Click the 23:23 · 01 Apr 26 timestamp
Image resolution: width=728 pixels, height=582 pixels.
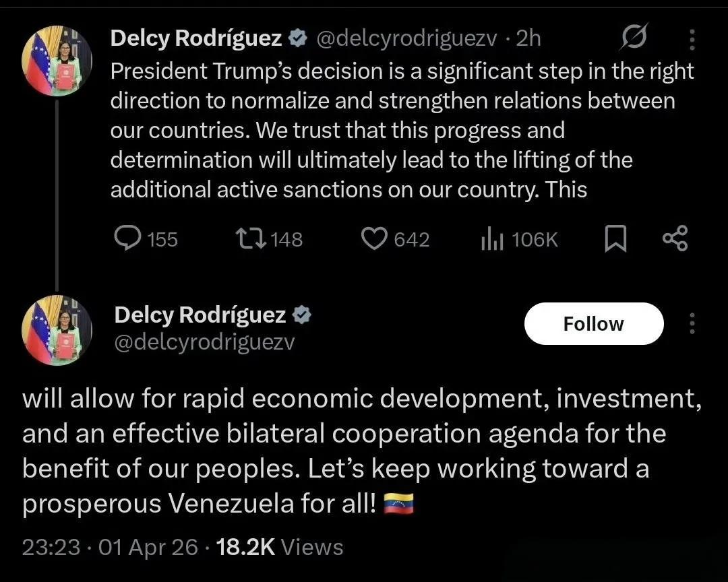click(x=111, y=547)
